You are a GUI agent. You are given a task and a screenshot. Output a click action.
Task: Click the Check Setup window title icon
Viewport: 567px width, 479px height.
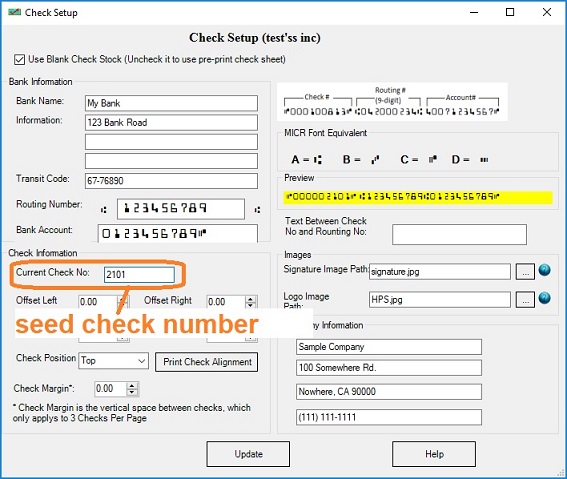point(14,12)
